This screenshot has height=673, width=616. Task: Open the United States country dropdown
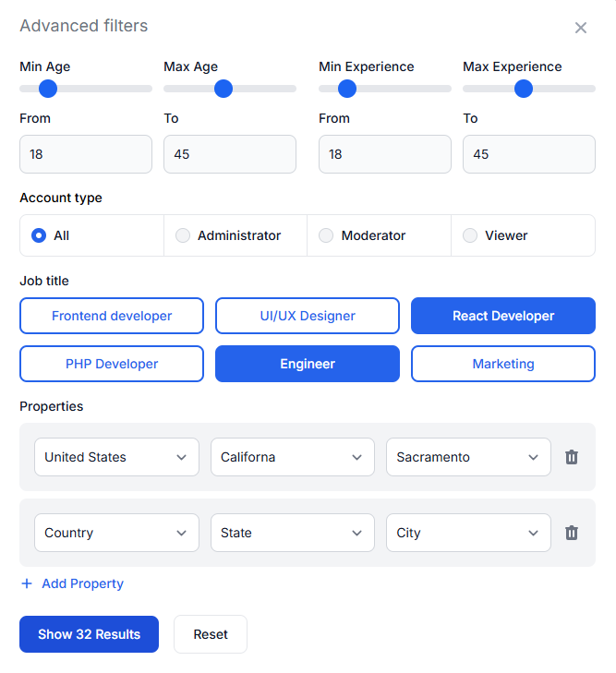[x=116, y=457]
